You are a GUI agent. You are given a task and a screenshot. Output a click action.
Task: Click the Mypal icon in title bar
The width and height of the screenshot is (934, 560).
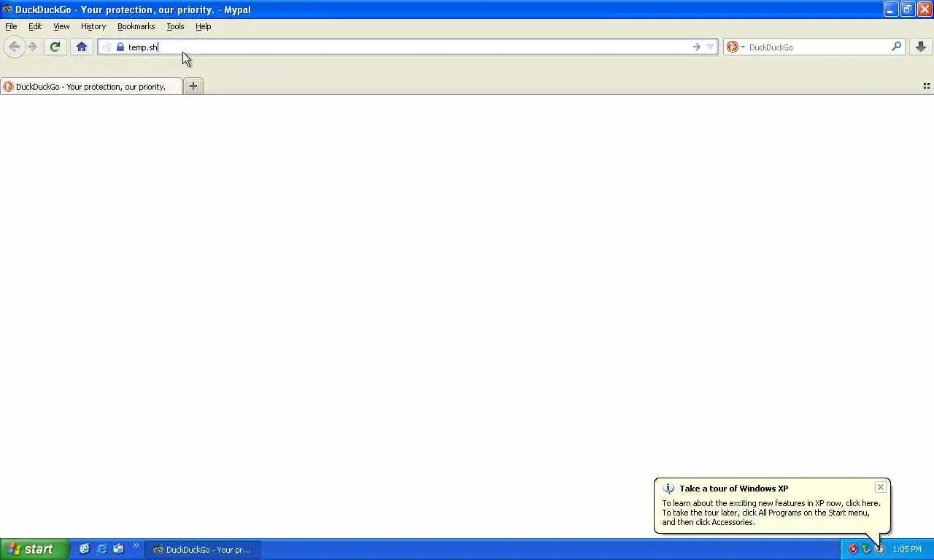[x=7, y=9]
